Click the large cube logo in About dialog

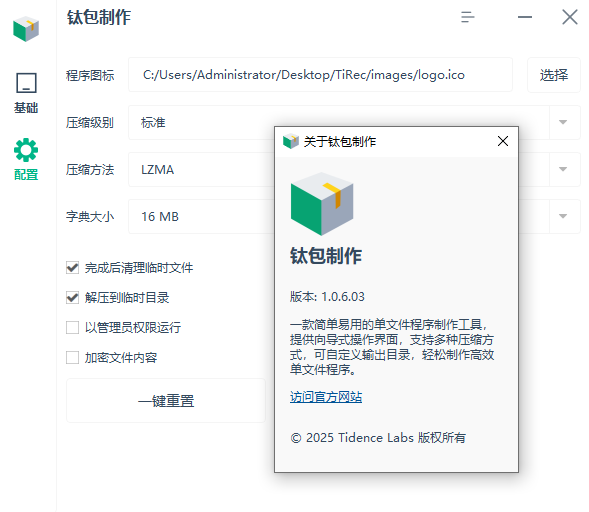[322, 204]
